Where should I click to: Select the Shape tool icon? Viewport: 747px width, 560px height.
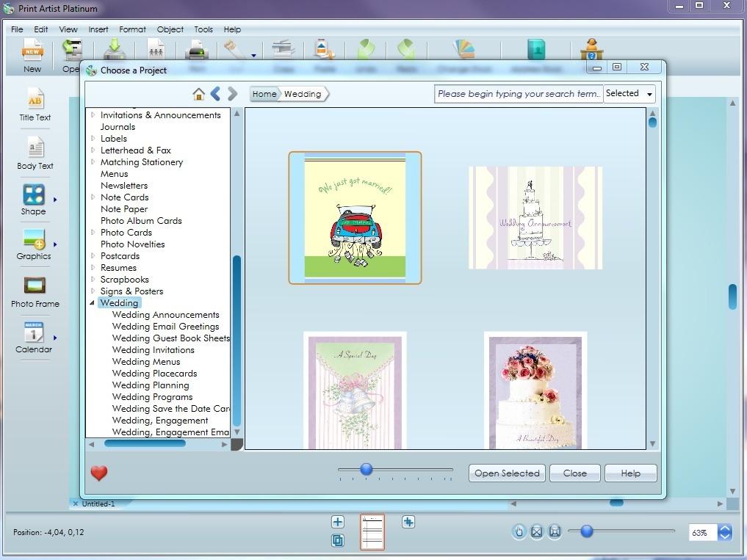pyautogui.click(x=34, y=194)
